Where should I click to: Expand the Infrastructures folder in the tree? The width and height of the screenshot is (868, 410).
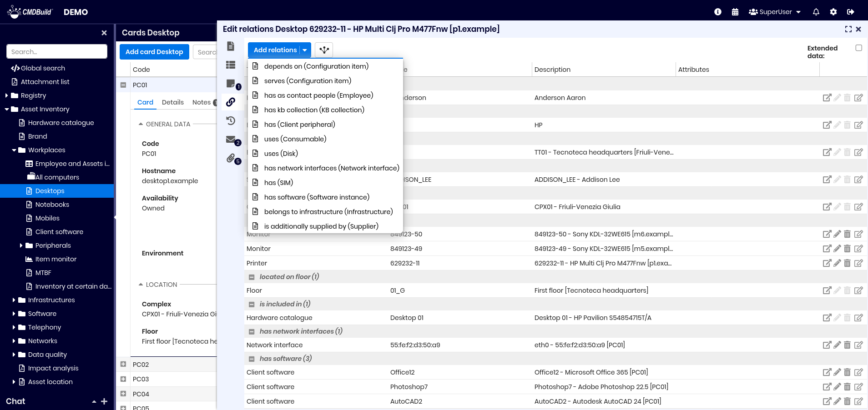(14, 300)
